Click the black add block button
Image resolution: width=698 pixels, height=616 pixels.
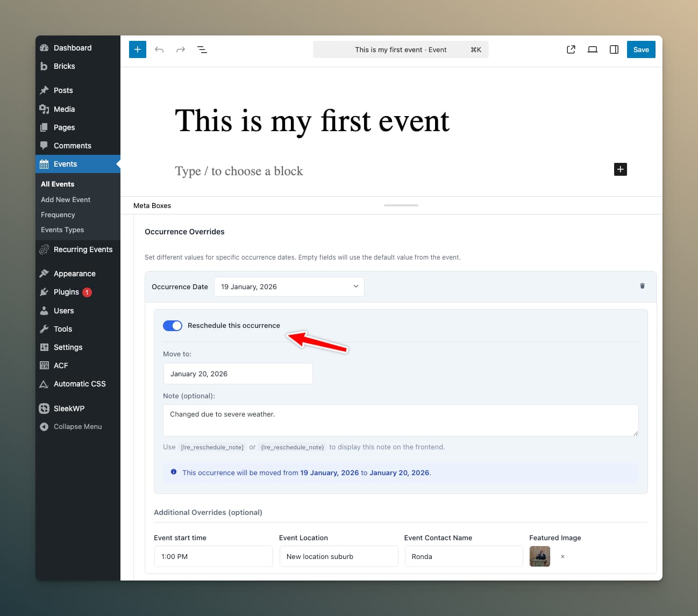click(621, 169)
